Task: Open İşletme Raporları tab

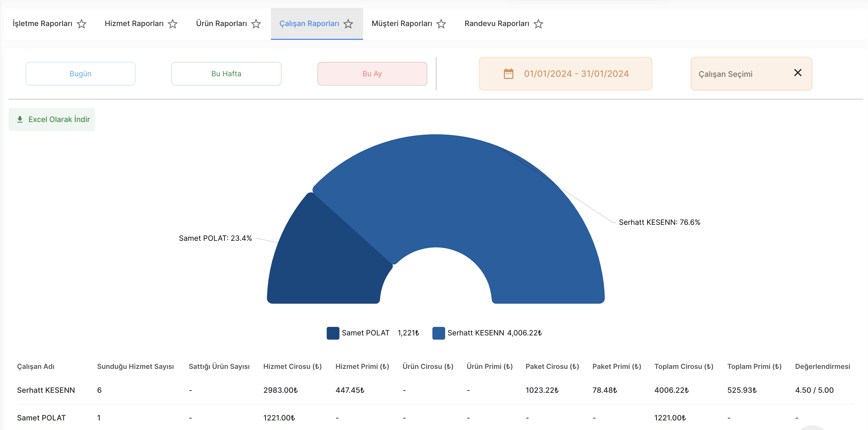Action: coord(42,24)
